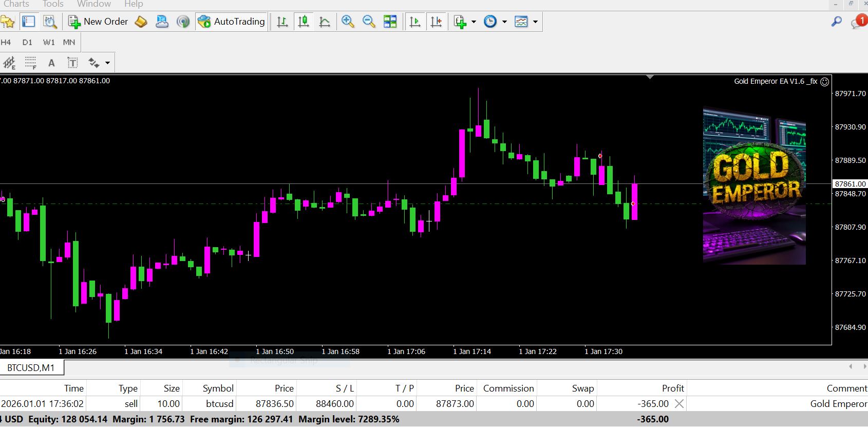Open the signals radar icon

pyautogui.click(x=183, y=22)
